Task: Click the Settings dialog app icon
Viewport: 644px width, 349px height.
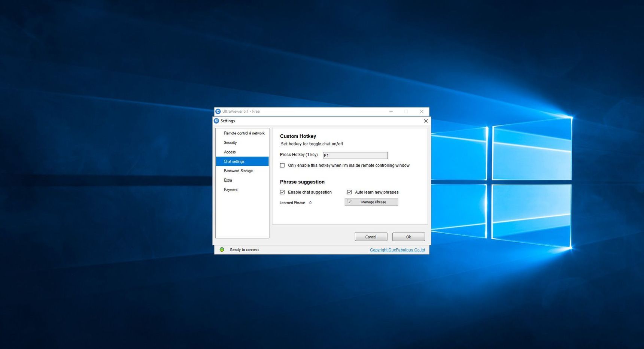Action: point(216,121)
